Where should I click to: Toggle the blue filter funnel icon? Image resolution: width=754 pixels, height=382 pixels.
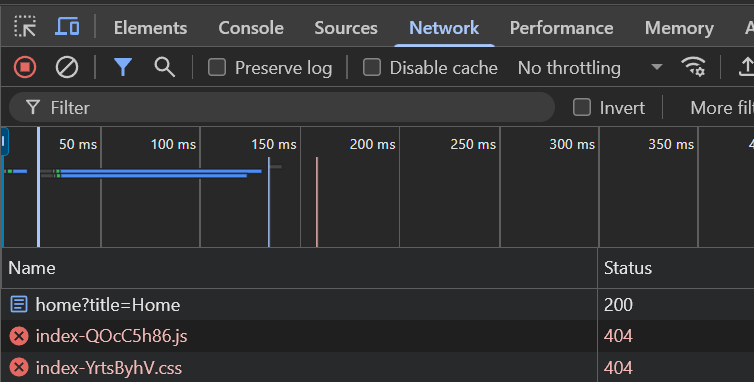coord(123,67)
